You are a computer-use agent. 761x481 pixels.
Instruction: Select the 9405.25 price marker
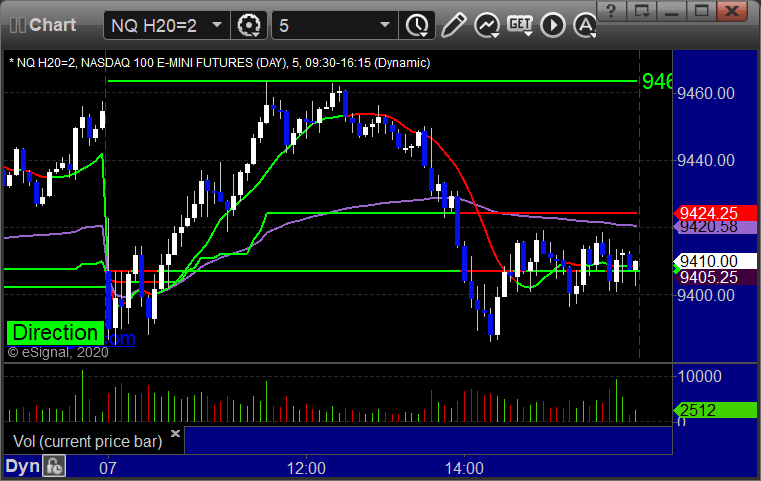[714, 277]
